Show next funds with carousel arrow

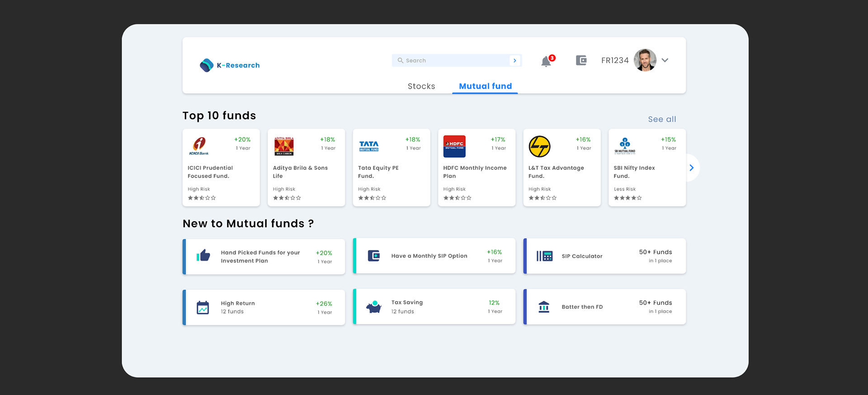(692, 168)
